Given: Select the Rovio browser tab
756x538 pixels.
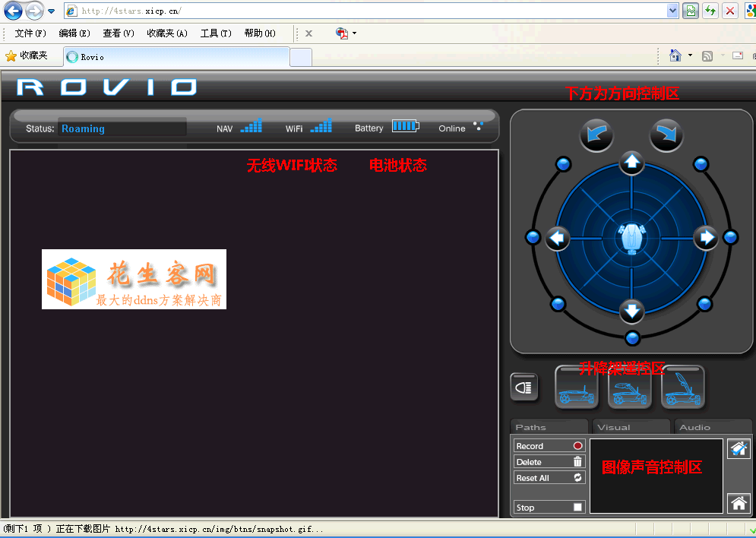Looking at the screenshot, I should 176,57.
